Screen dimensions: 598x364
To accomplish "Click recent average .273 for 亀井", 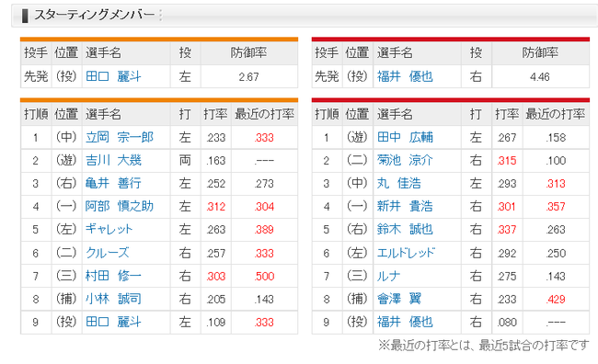I will point(264,184).
